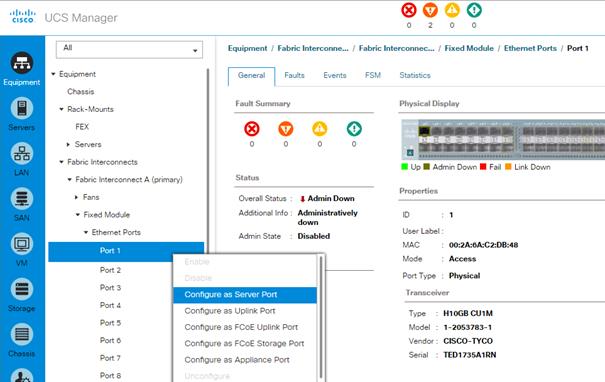Open the Equipment section in the sidebar
This screenshot has height=382, width=605.
(x=22, y=69)
